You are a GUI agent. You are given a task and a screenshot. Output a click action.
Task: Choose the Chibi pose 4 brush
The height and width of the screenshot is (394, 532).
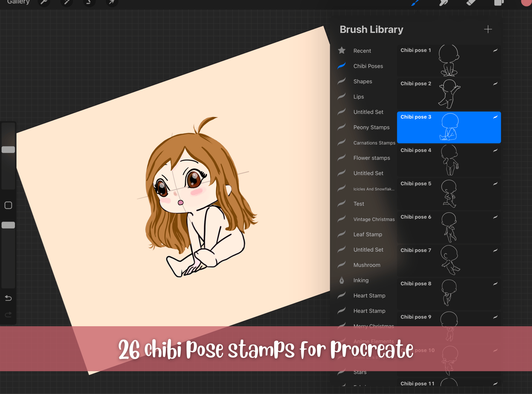click(x=449, y=160)
